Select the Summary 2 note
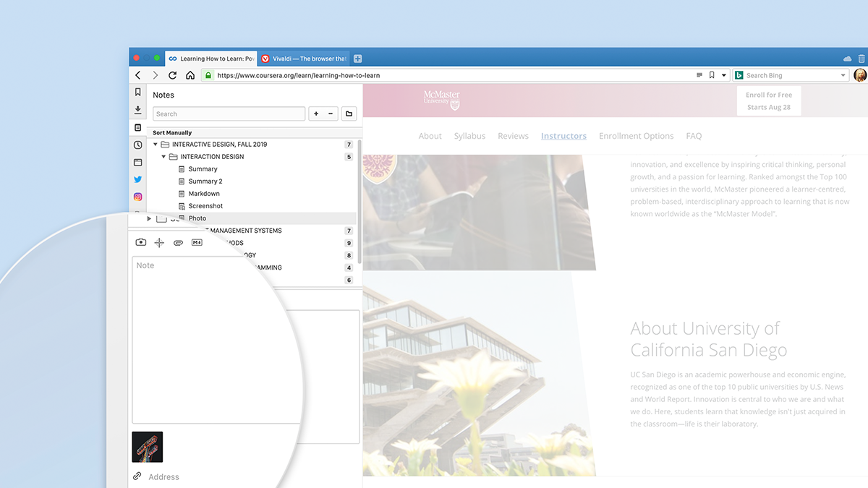The width and height of the screenshot is (868, 488). (205, 181)
